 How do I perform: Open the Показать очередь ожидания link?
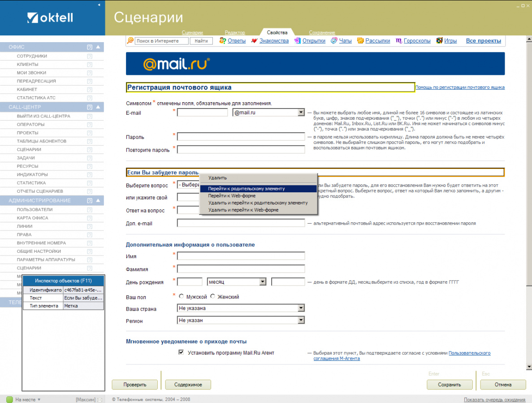(494, 400)
